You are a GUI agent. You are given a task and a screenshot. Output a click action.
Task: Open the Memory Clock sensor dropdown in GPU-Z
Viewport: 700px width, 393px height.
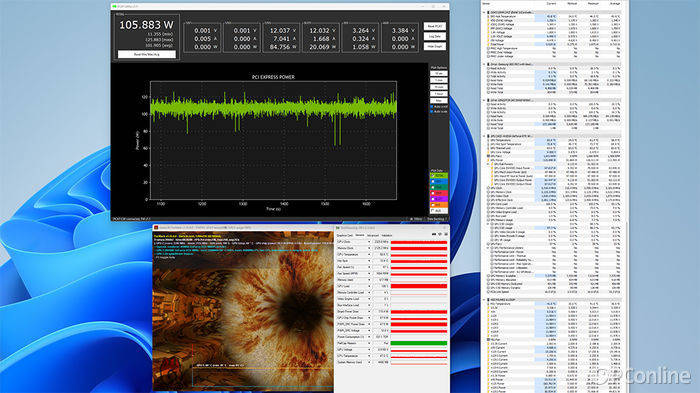point(369,248)
